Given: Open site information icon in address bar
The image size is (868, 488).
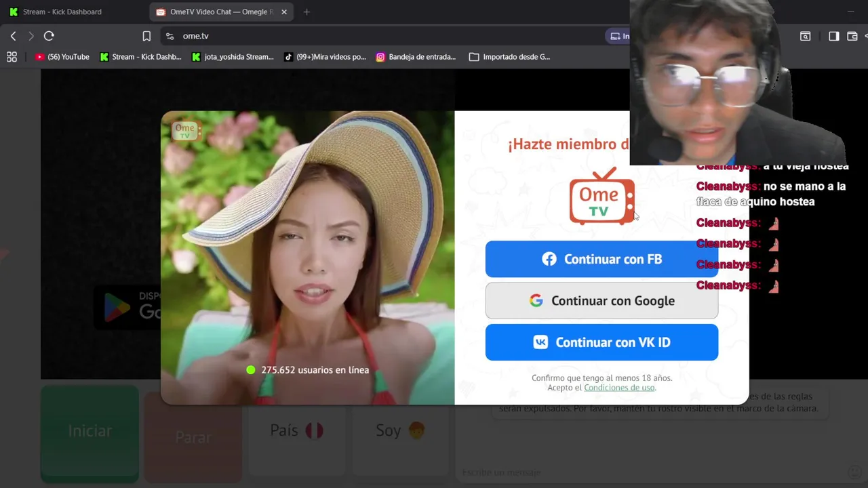Looking at the screenshot, I should pyautogui.click(x=170, y=36).
